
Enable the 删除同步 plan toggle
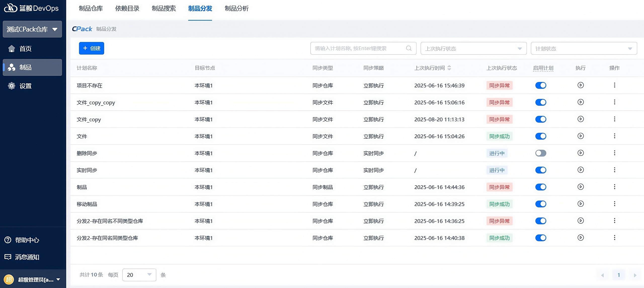tap(541, 153)
